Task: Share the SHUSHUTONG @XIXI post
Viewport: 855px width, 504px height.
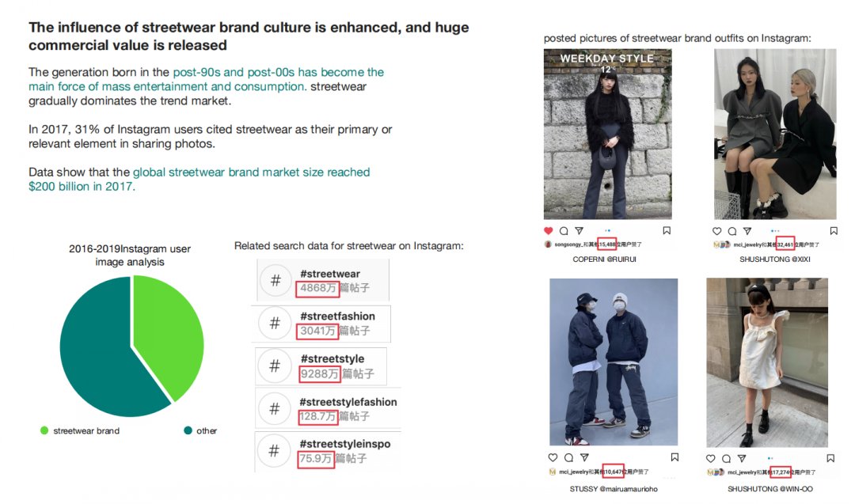Action: point(749,231)
